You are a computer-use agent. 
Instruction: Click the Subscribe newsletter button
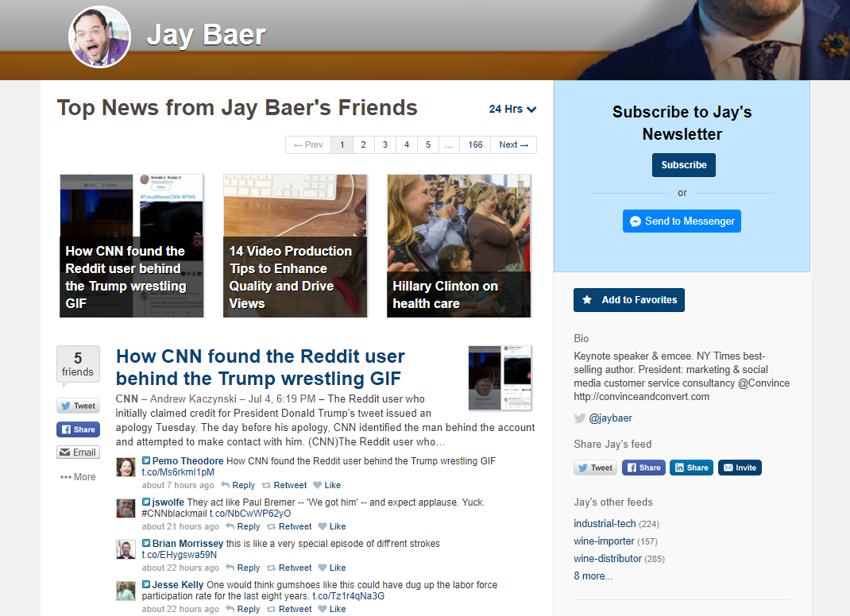[x=684, y=165]
